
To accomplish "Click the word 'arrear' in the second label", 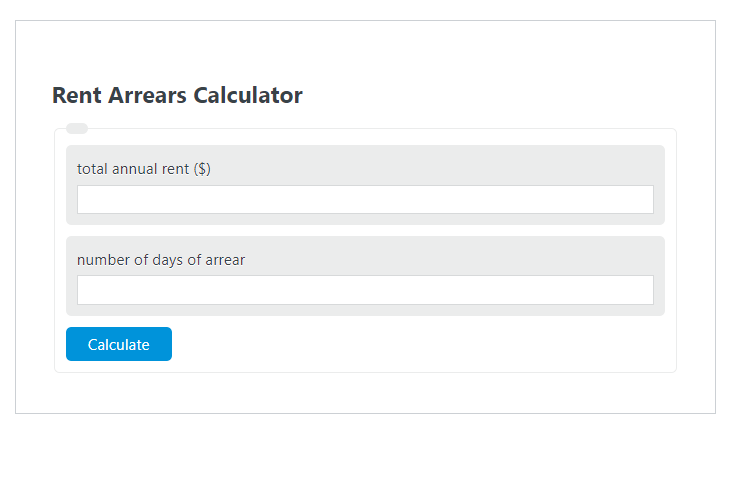I will tap(225, 260).
